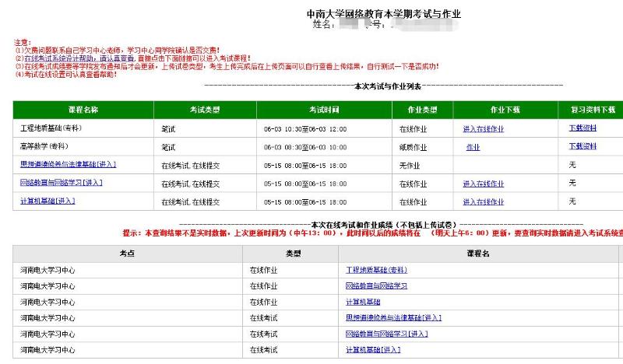
Task: Open 计算机基础[进入] in the 在线考试 scores row
Action: coord(373,350)
